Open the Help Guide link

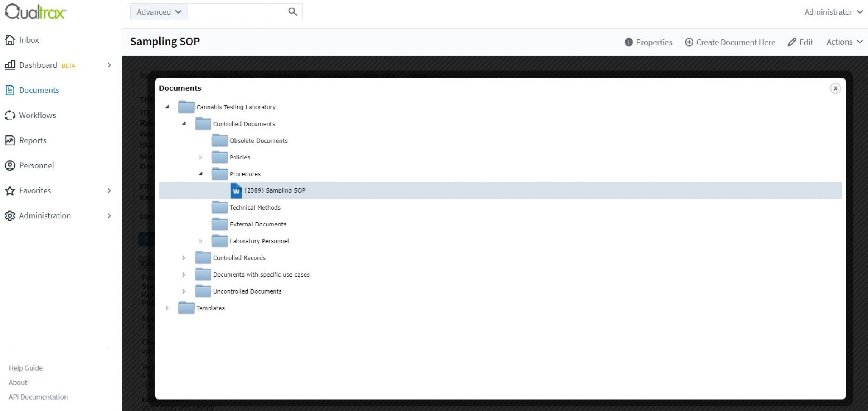coord(25,368)
